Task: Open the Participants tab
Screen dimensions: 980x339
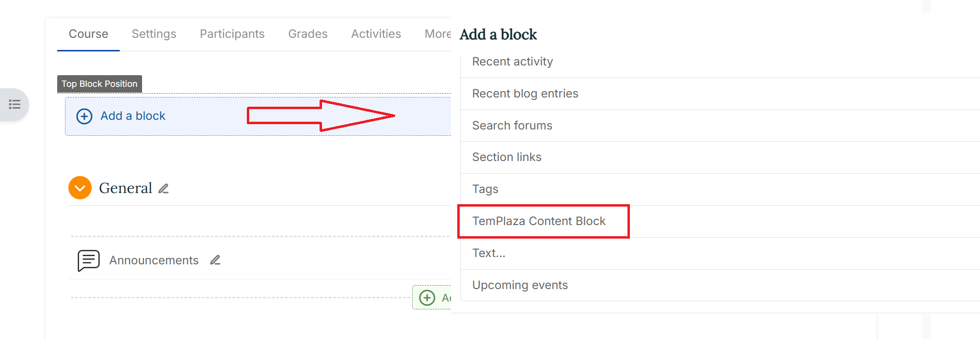Action: point(232,33)
